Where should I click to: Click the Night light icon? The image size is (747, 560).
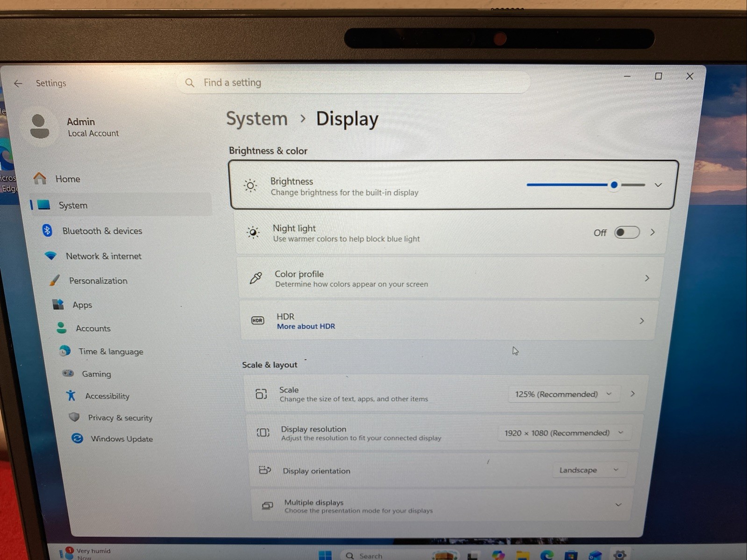click(253, 232)
